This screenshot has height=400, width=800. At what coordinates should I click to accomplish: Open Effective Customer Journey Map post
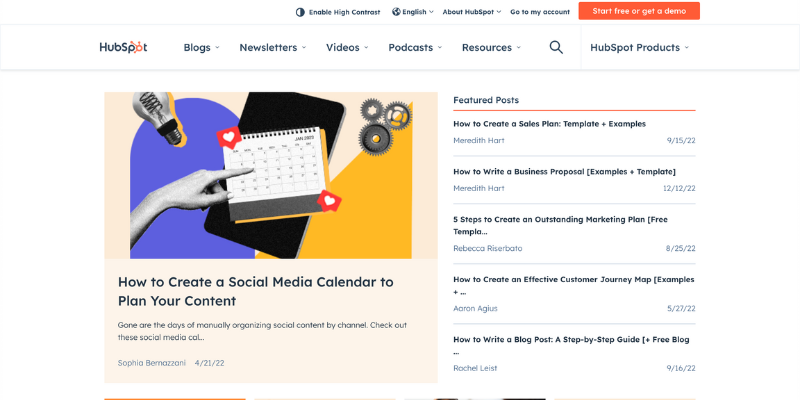[573, 286]
